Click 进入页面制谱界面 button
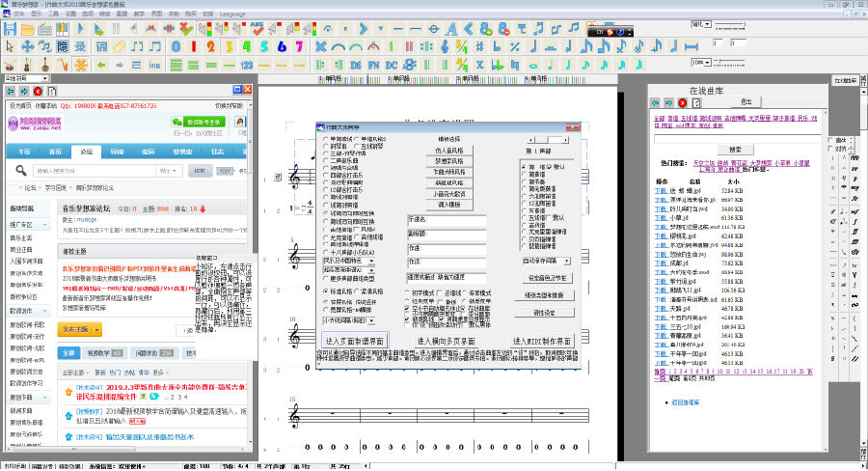This screenshot has width=868, height=471. click(354, 341)
